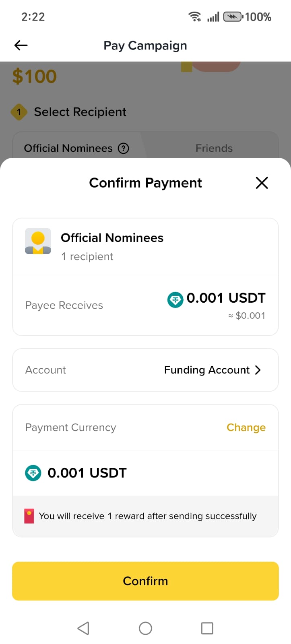This screenshot has height=644, width=291.
Task: Tap the USDT icon under Payment Currency
Action: pos(33,473)
